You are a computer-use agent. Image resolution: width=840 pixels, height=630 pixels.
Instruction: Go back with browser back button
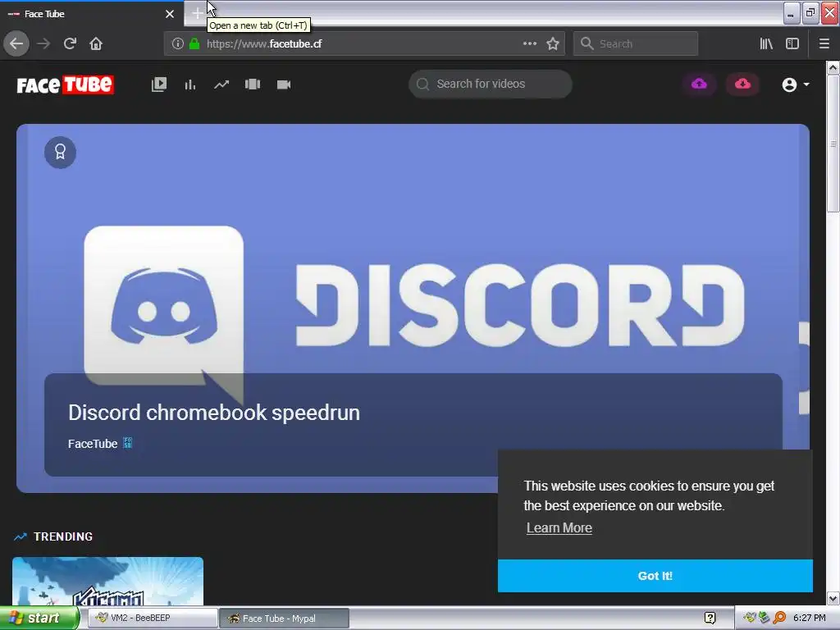(x=16, y=43)
